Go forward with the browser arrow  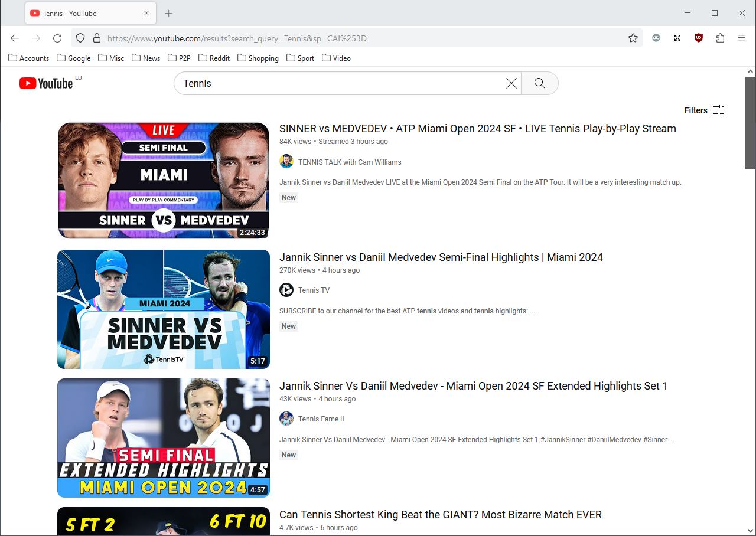[36, 38]
